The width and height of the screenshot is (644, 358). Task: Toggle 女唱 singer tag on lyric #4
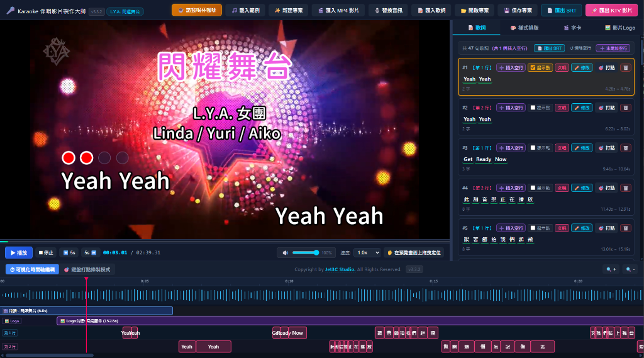coord(562,188)
